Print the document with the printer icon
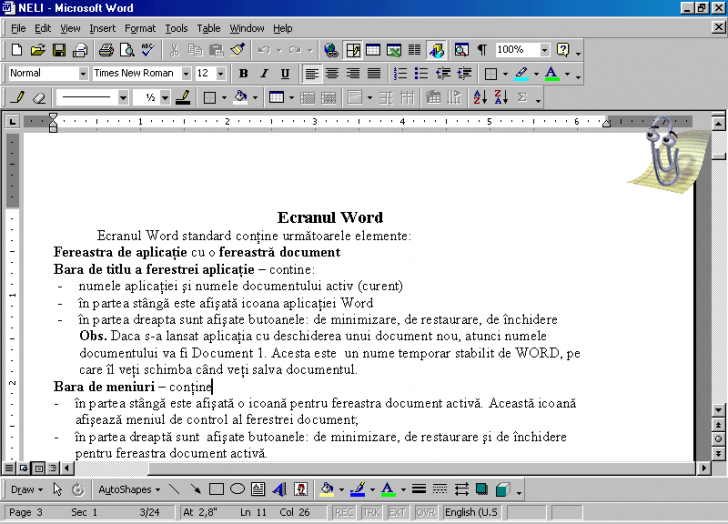The height and width of the screenshot is (524, 728). point(106,50)
